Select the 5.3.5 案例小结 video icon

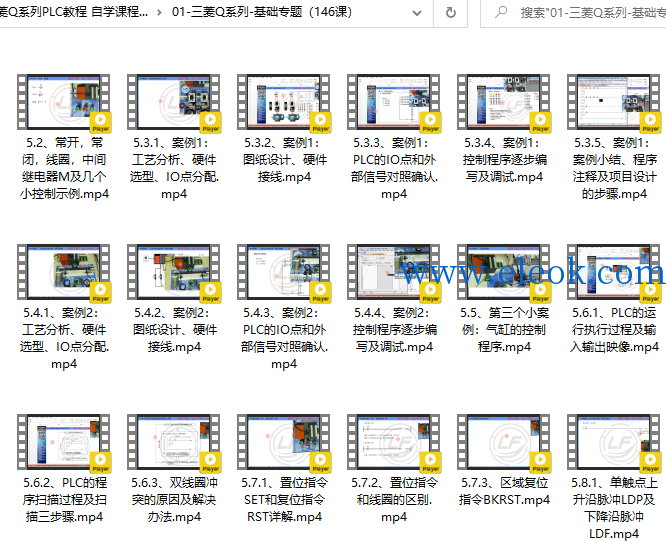614,102
